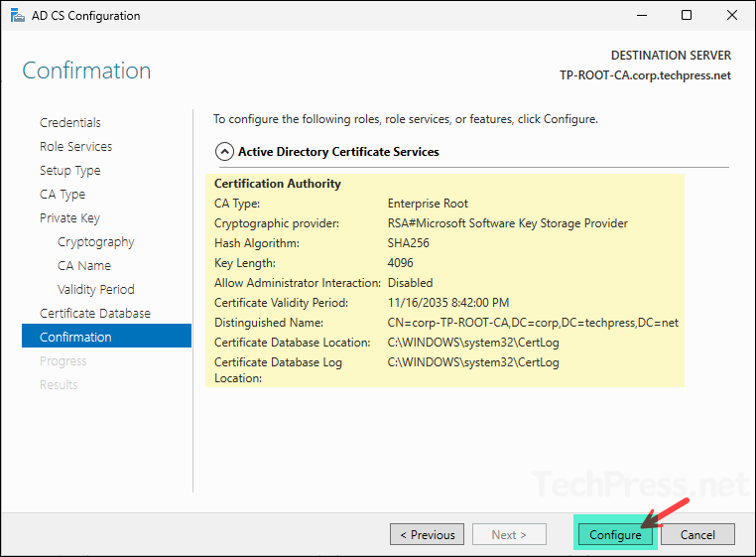756x557 pixels.
Task: Click the Previous button
Action: coord(427,535)
